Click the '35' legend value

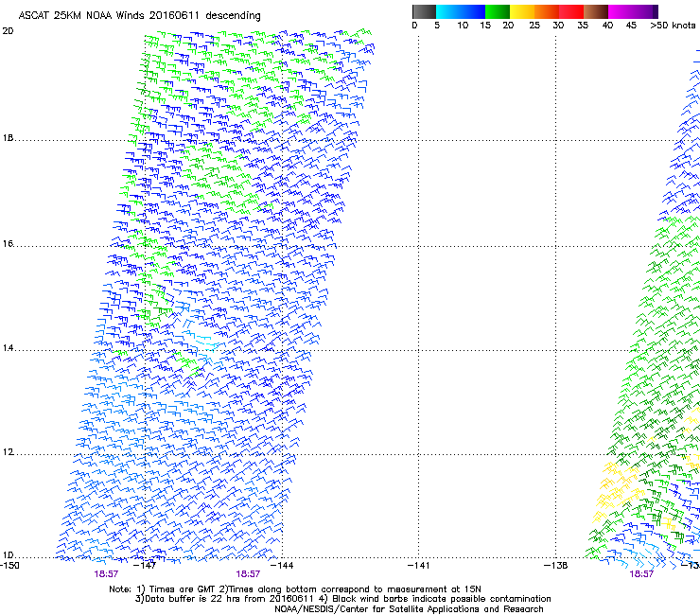(583, 26)
